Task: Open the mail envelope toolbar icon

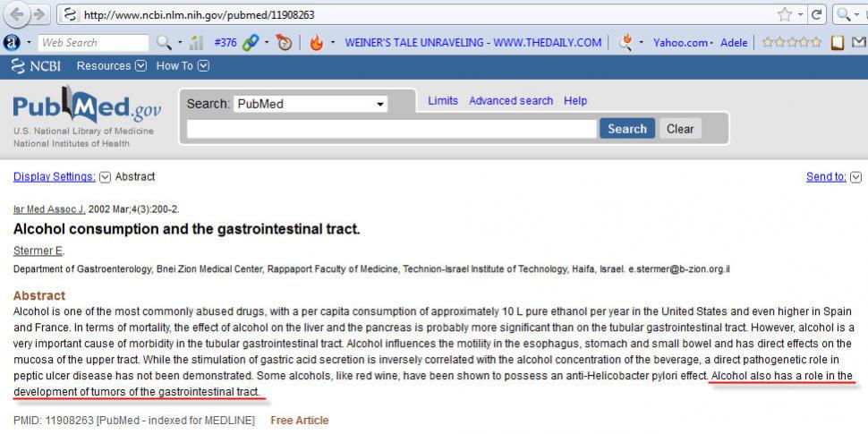Action: click(859, 42)
